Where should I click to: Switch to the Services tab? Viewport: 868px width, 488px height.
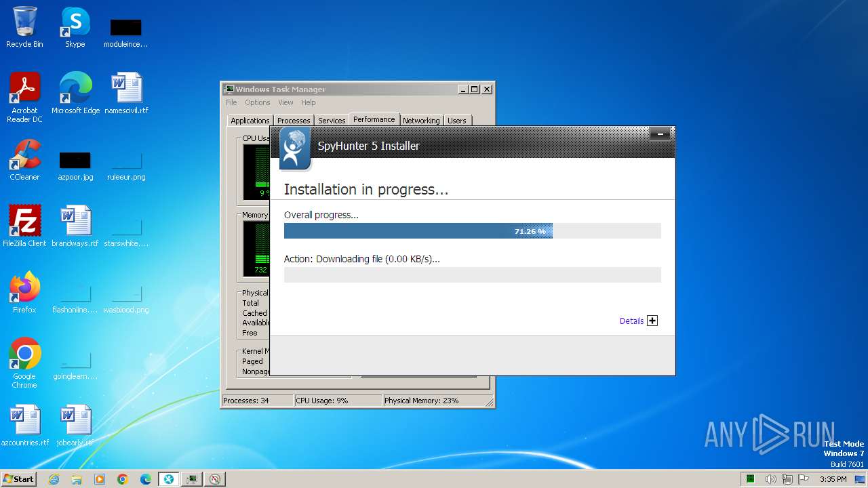point(332,121)
